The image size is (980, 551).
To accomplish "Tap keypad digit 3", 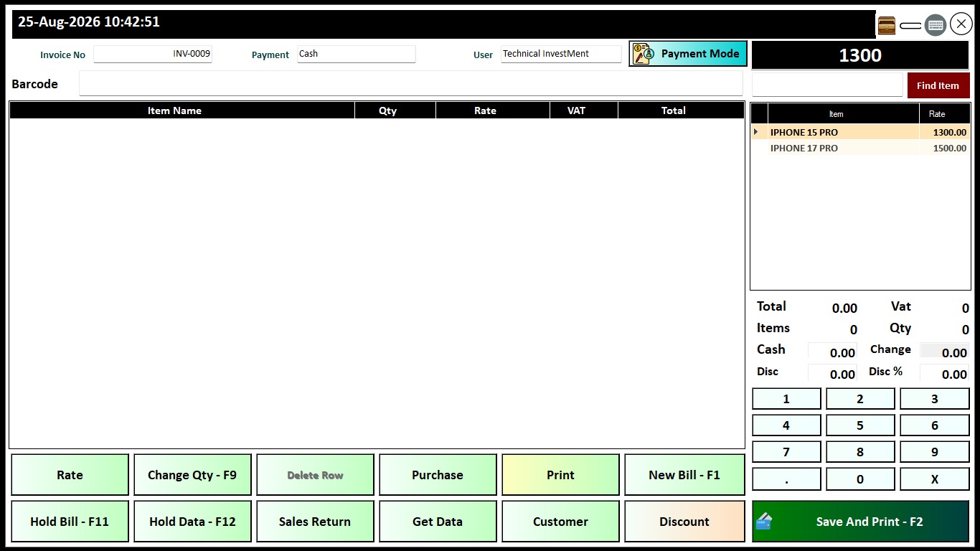I will pos(935,399).
